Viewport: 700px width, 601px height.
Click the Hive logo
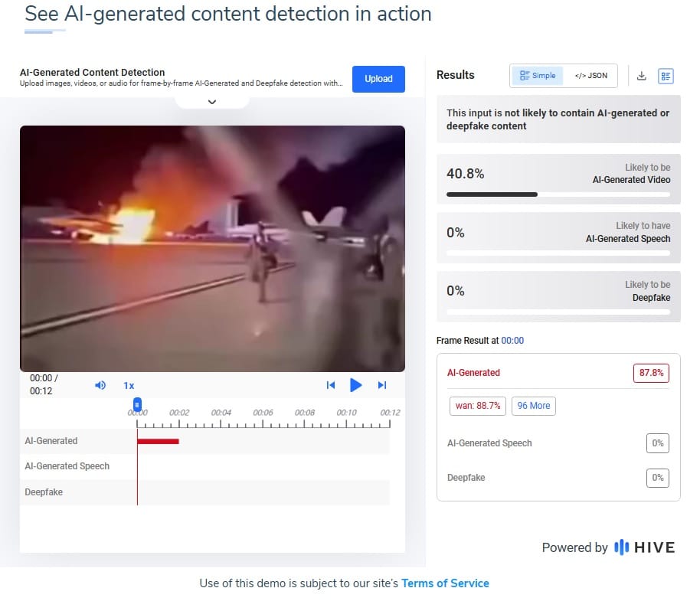pyautogui.click(x=645, y=547)
